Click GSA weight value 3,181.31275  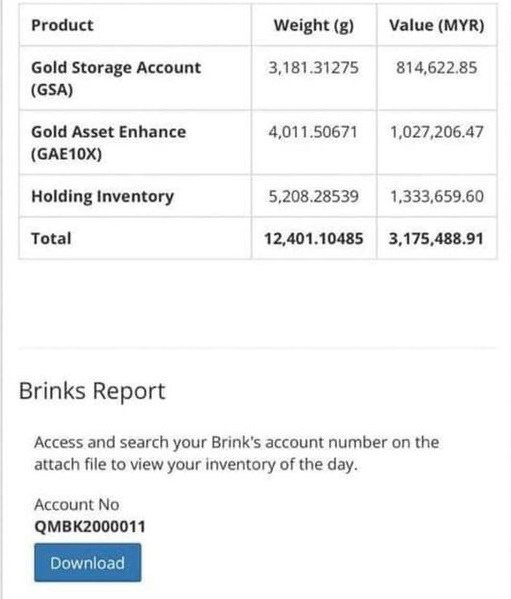[314, 68]
